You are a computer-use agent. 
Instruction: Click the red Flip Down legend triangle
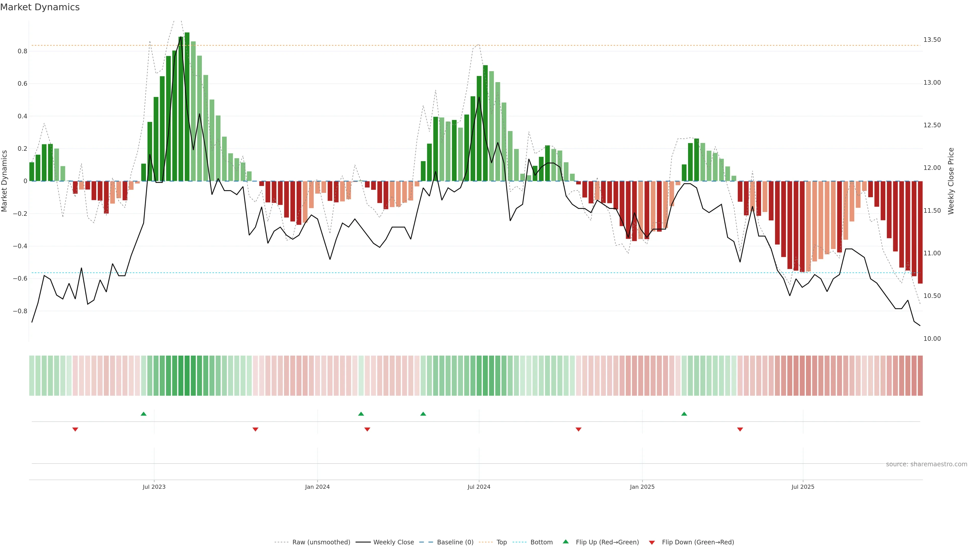click(652, 542)
